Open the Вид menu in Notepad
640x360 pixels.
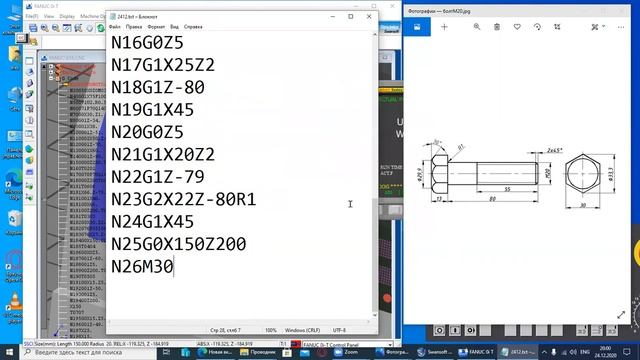click(174, 27)
